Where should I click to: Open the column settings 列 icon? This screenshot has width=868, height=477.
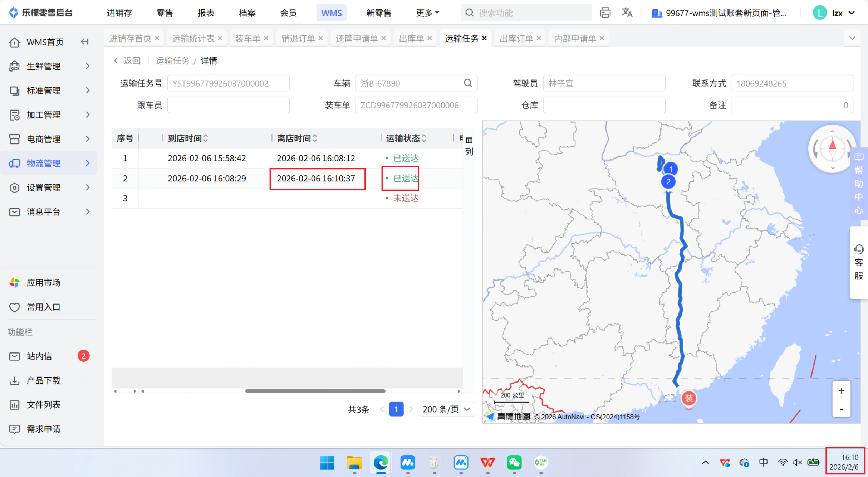coord(469,145)
